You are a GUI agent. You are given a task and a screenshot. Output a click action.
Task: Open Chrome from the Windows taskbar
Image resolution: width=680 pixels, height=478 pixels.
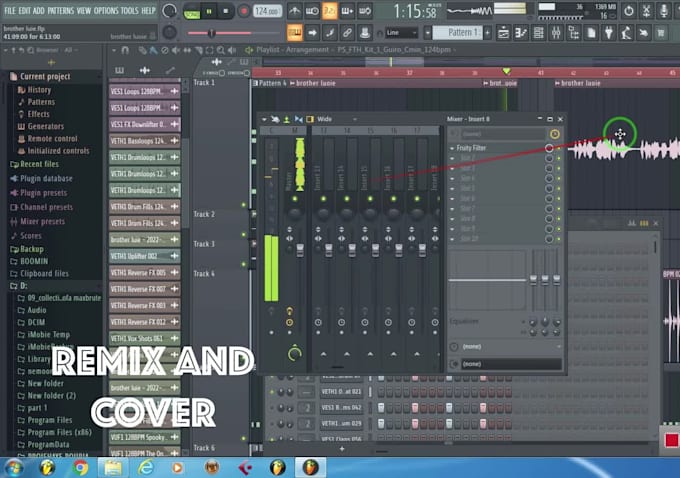[x=80, y=468]
